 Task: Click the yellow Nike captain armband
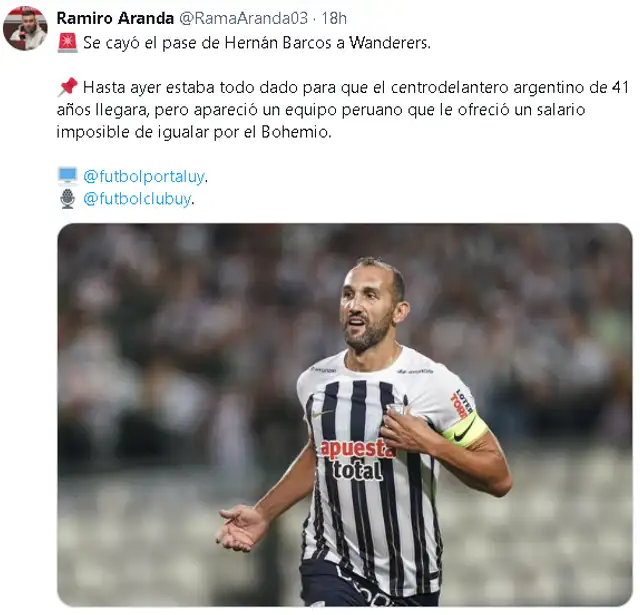465,431
